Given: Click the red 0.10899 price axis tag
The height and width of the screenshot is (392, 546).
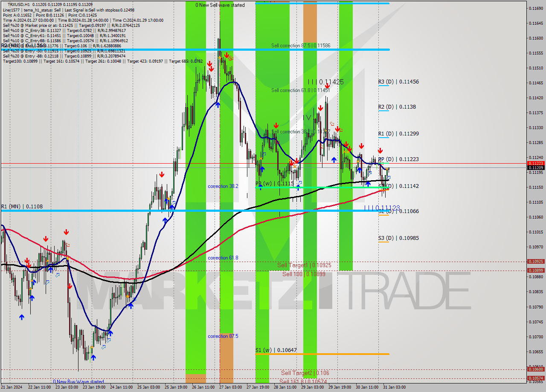Looking at the screenshot, I should click(x=536, y=271).
